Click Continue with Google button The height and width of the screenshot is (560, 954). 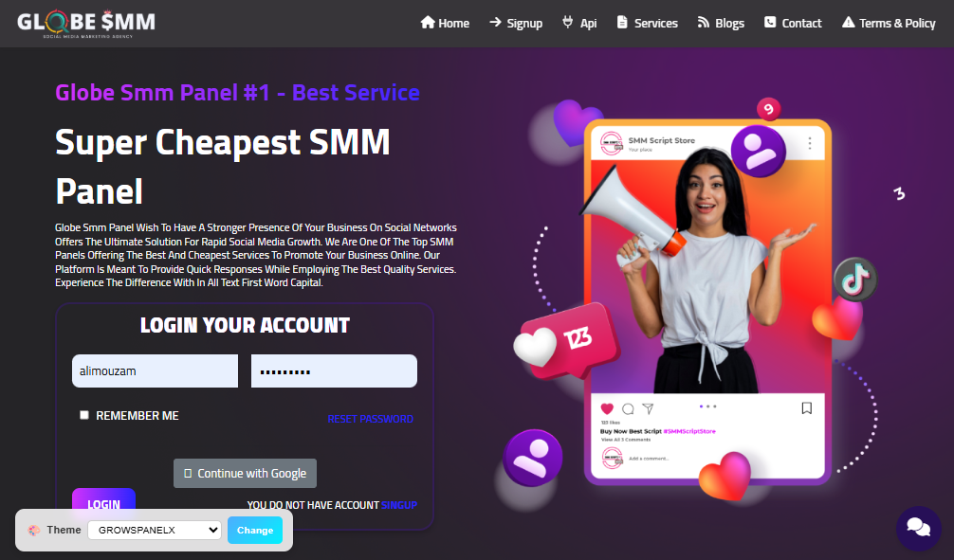click(246, 473)
